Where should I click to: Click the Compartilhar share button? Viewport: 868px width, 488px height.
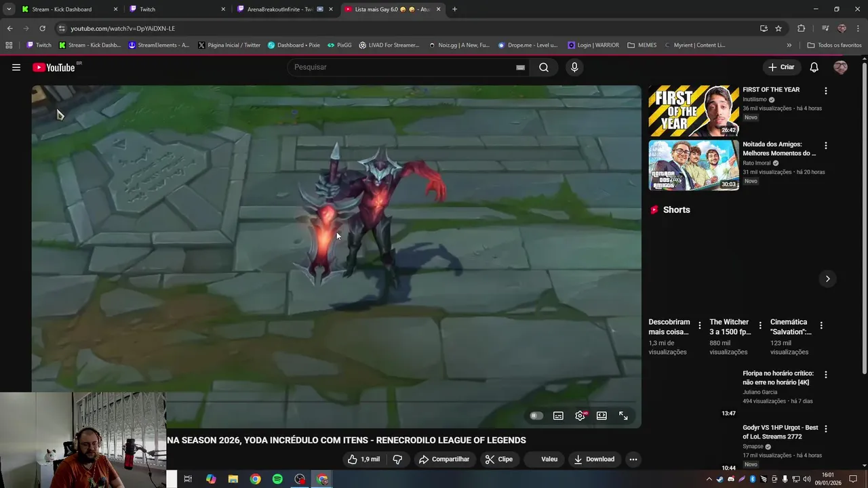click(x=444, y=459)
